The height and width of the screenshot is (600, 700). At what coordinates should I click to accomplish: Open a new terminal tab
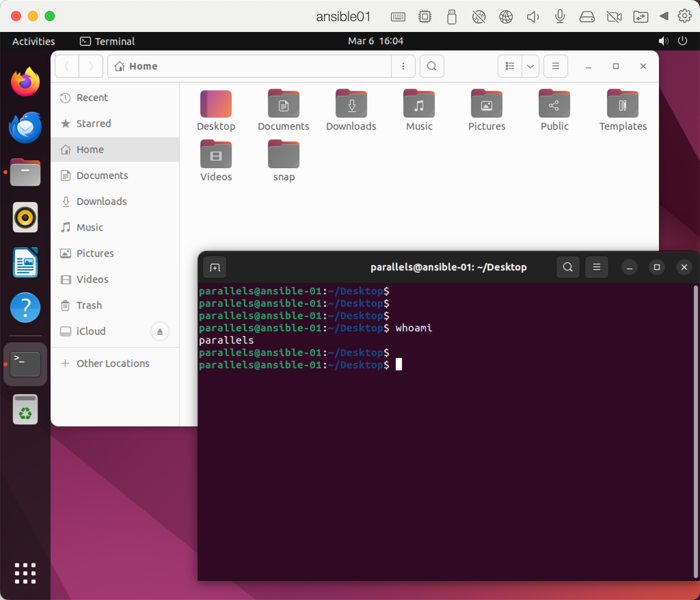[x=215, y=267]
